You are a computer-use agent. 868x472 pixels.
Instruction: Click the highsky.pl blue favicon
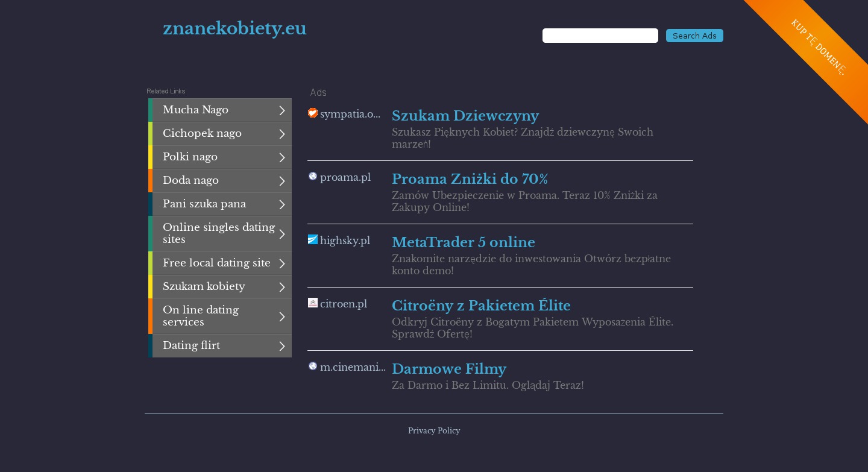(312, 239)
